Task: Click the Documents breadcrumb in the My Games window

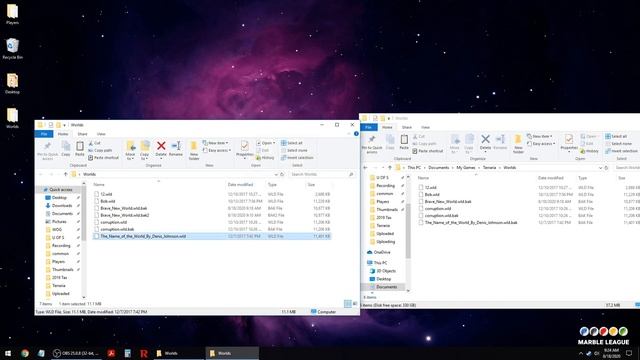Action: (439, 168)
